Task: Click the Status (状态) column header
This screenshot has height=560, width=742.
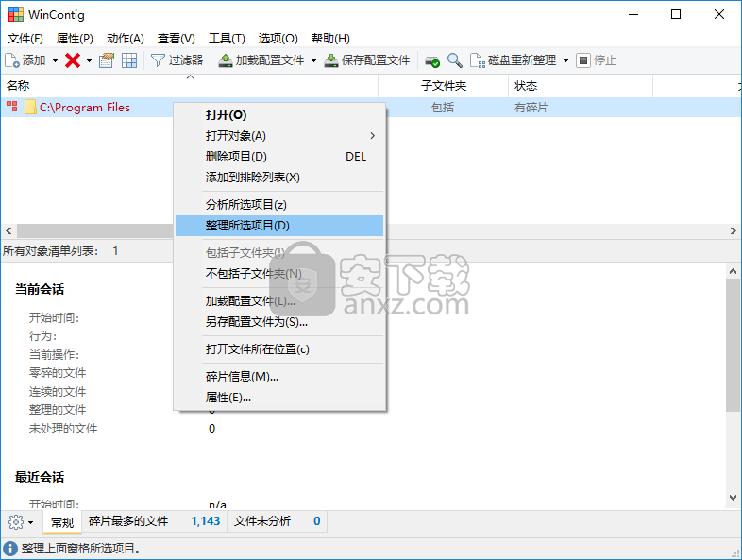Action: [581, 86]
